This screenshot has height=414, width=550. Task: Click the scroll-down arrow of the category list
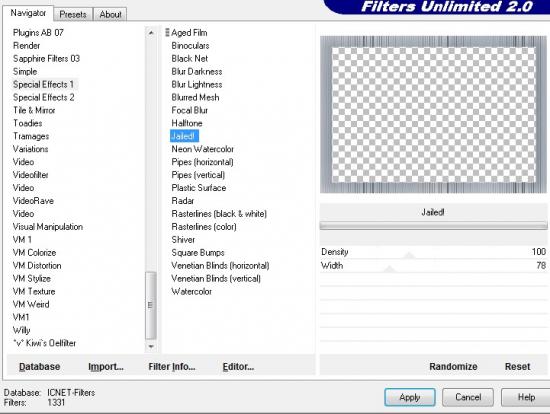(151, 346)
